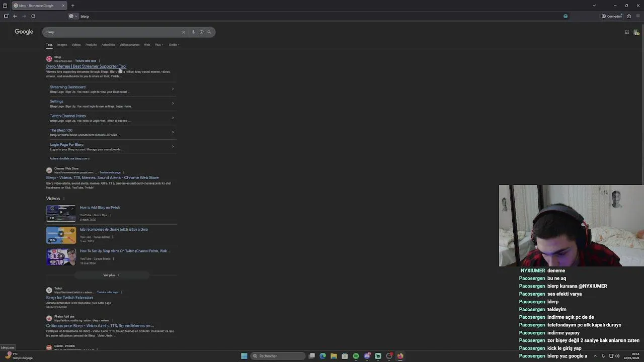Switch to Vidéos search tab
This screenshot has width=644, height=362.
point(76,45)
